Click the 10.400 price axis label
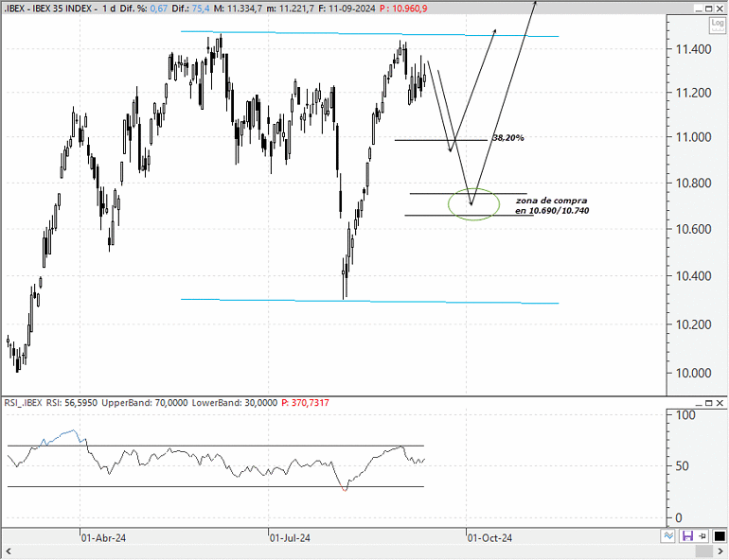729x560 pixels. [x=693, y=276]
